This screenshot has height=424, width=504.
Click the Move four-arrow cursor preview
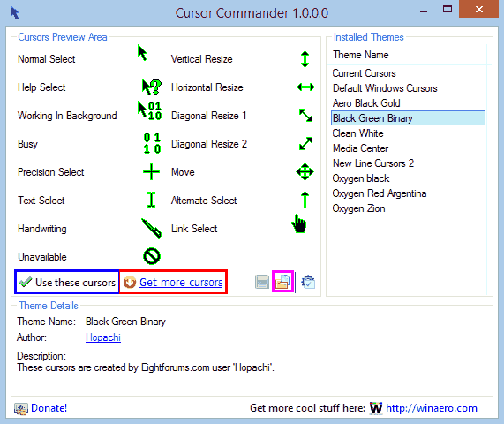(305, 171)
